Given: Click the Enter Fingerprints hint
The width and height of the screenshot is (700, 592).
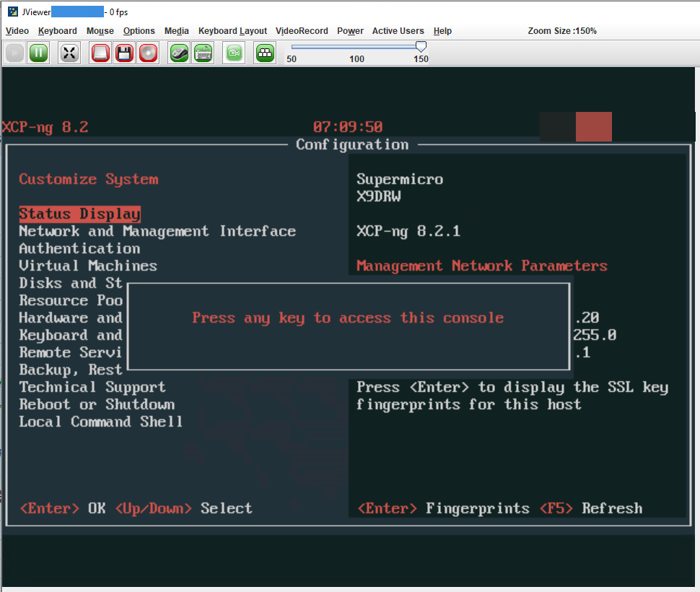Looking at the screenshot, I should pos(444,508).
